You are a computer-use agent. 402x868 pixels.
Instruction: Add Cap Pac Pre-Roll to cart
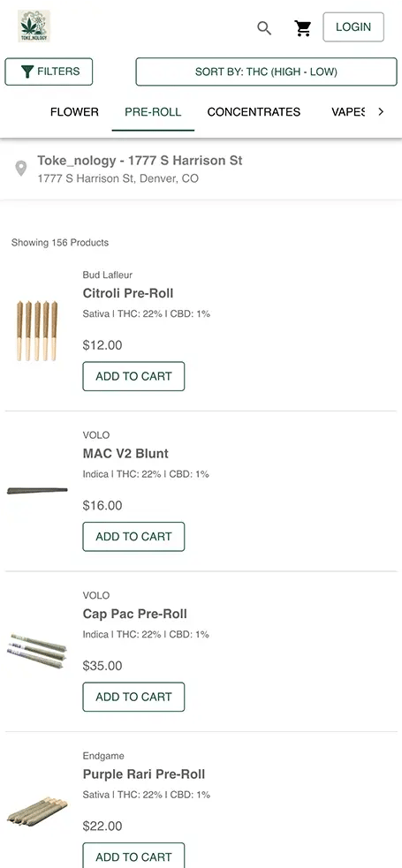[x=133, y=697]
